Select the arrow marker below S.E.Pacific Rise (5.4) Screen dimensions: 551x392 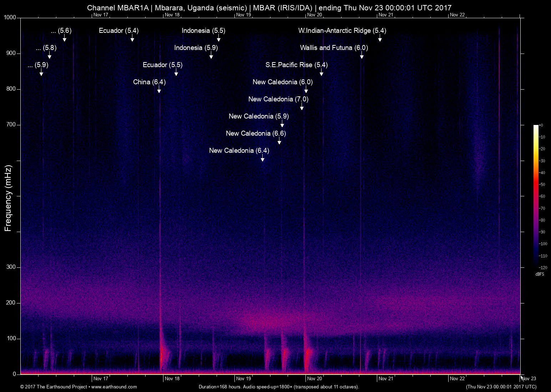(x=322, y=72)
